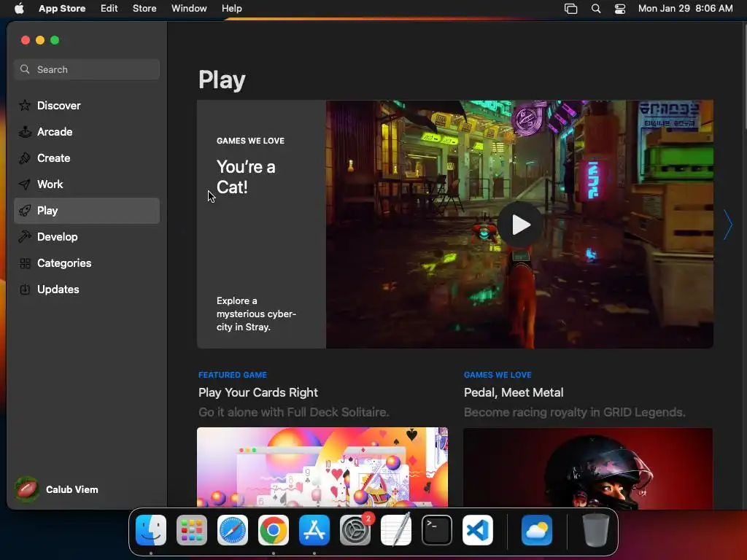Open the Store menu
This screenshot has height=560, width=747.
coord(144,9)
